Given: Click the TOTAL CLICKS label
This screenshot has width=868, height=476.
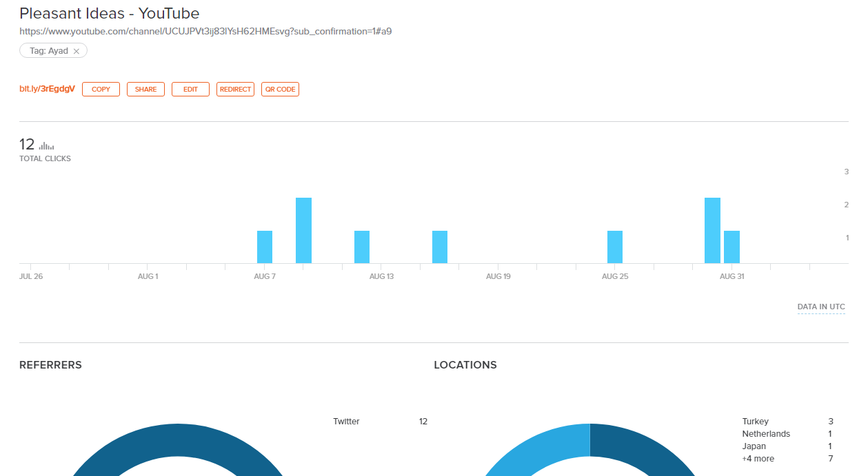Looking at the screenshot, I should tap(45, 158).
